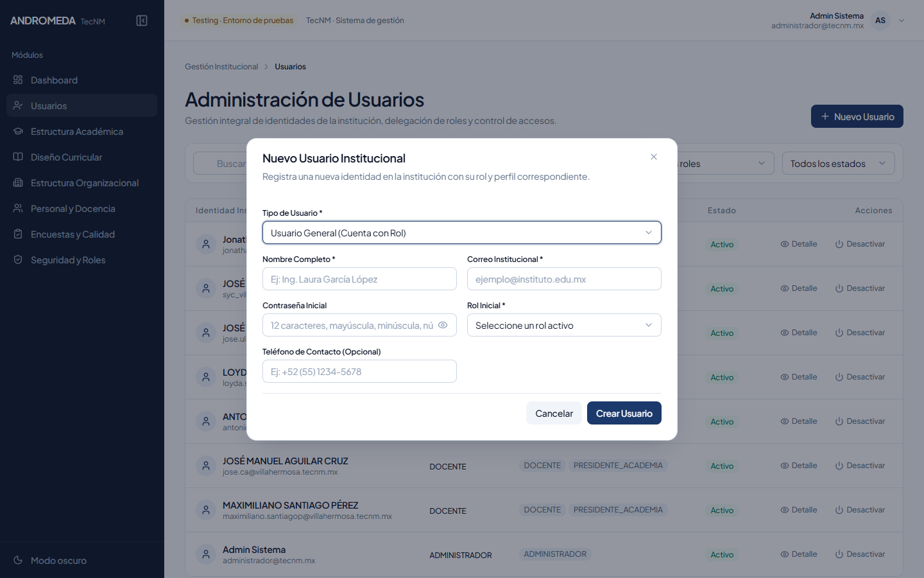Viewport: 924px width, 578px height.
Task: Close the Nuevo Usuario Institucional dialog
Action: click(654, 157)
